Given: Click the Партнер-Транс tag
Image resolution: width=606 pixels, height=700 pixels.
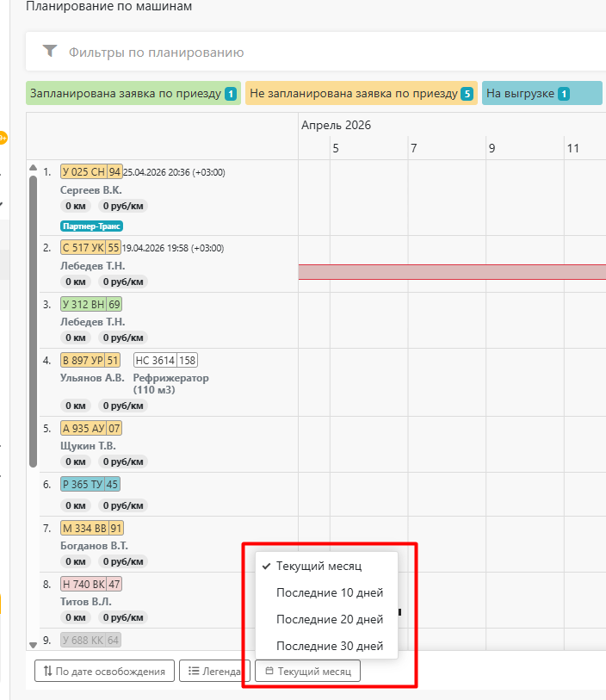Looking at the screenshot, I should click(91, 226).
